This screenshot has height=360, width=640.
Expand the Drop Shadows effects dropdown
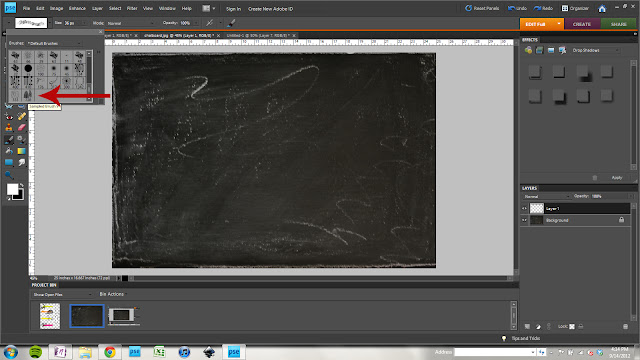point(595,50)
